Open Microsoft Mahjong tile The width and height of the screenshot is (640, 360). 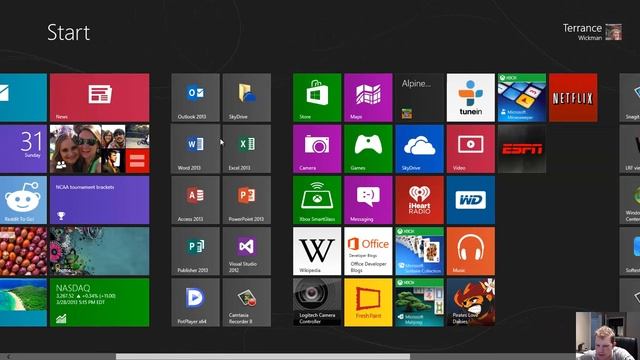pos(420,302)
